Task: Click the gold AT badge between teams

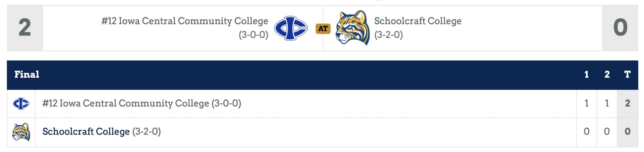Action: [x=323, y=29]
